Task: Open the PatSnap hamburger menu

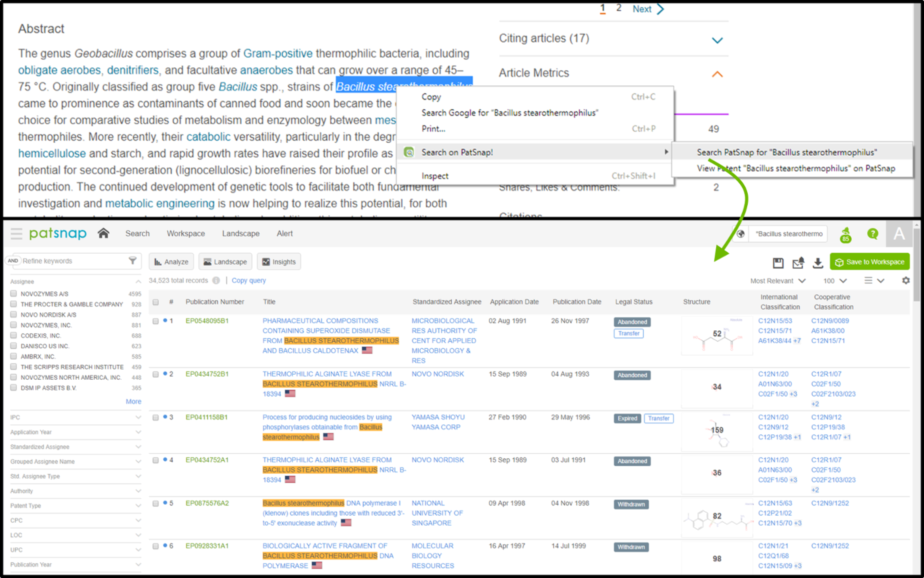Action: point(16,233)
